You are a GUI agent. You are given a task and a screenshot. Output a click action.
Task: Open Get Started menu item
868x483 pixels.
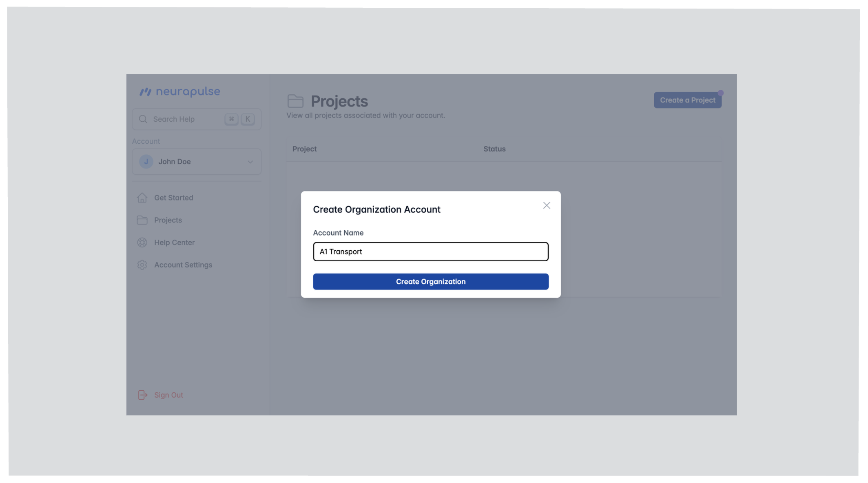point(173,198)
